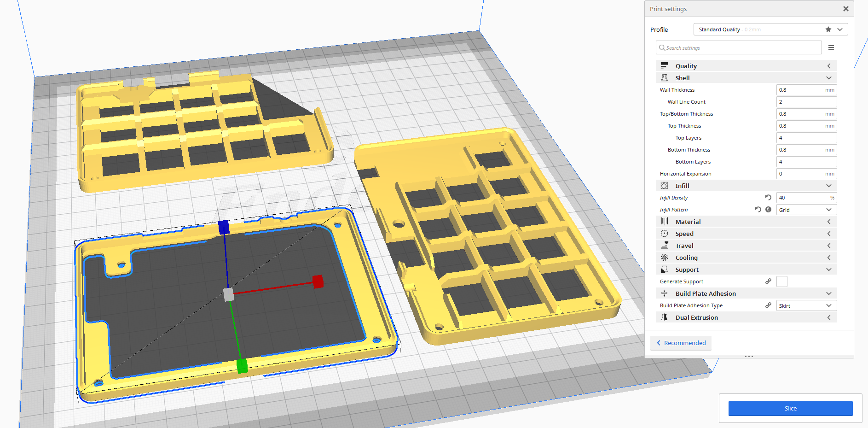Open the Profile dropdown
Viewport: 868px width, 428px height.
tap(839, 29)
